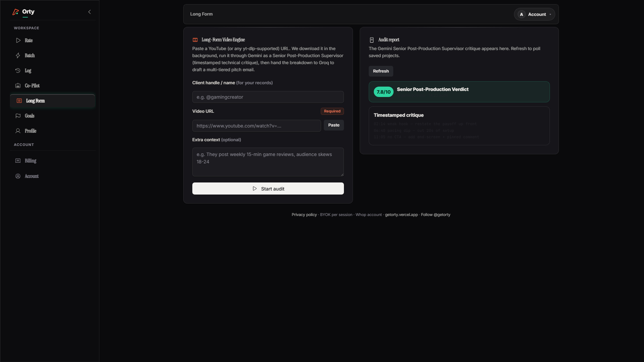Click the Extra context text area

268,162
